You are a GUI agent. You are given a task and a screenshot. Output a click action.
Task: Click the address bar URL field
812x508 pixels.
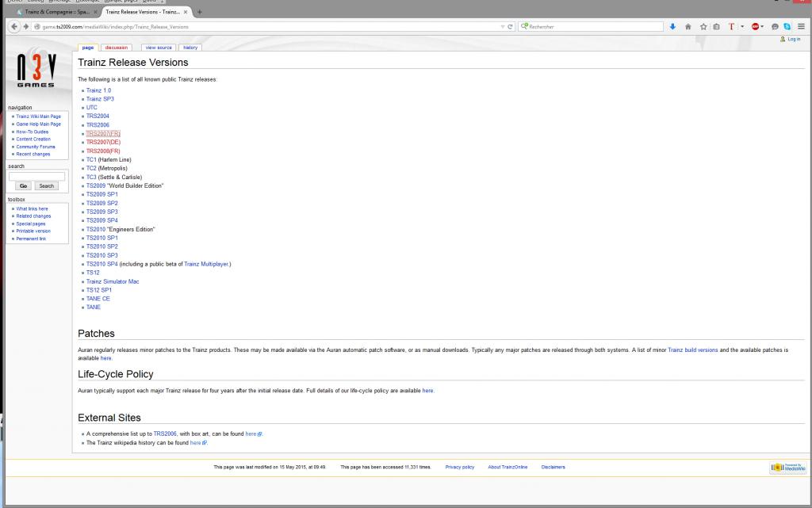point(270,26)
